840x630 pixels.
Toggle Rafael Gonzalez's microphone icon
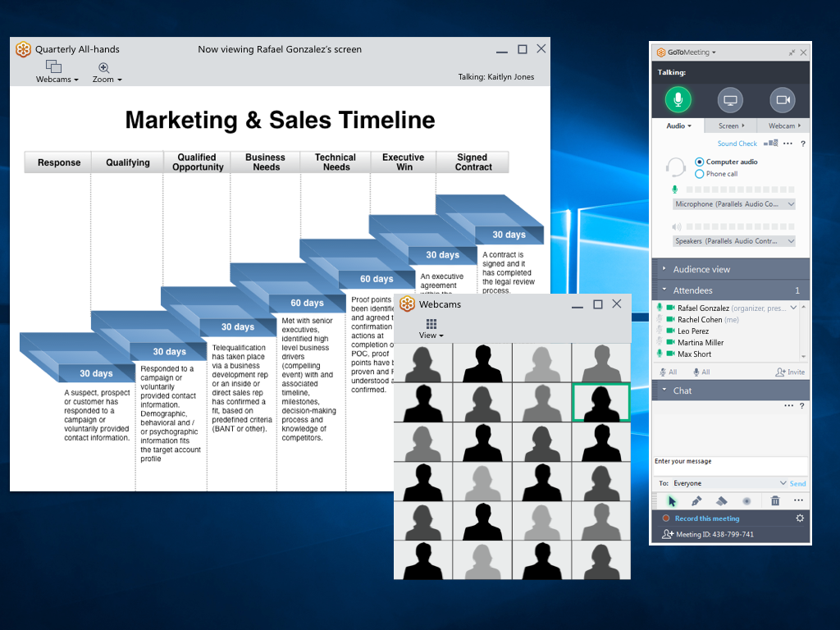(x=660, y=308)
